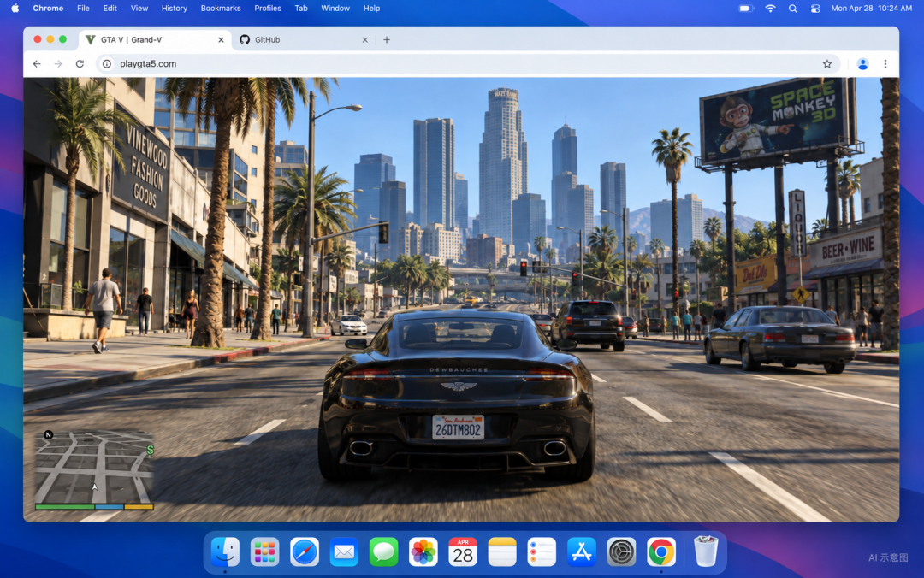
Task: Open the Mail app in the Dock
Action: click(x=344, y=552)
